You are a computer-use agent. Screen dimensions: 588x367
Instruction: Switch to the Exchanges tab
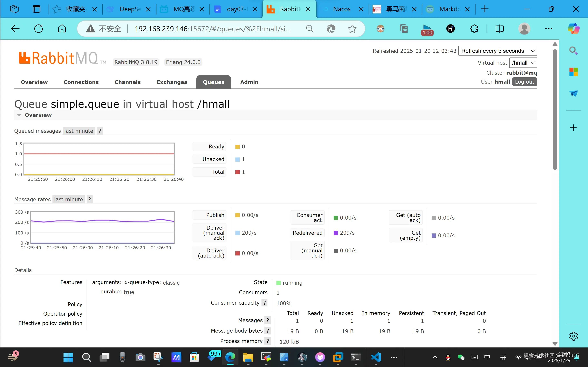pos(172,82)
